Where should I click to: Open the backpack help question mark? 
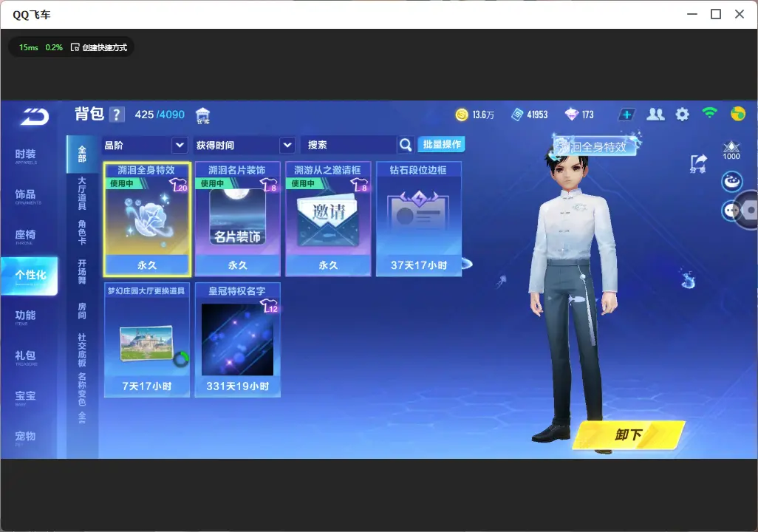117,115
